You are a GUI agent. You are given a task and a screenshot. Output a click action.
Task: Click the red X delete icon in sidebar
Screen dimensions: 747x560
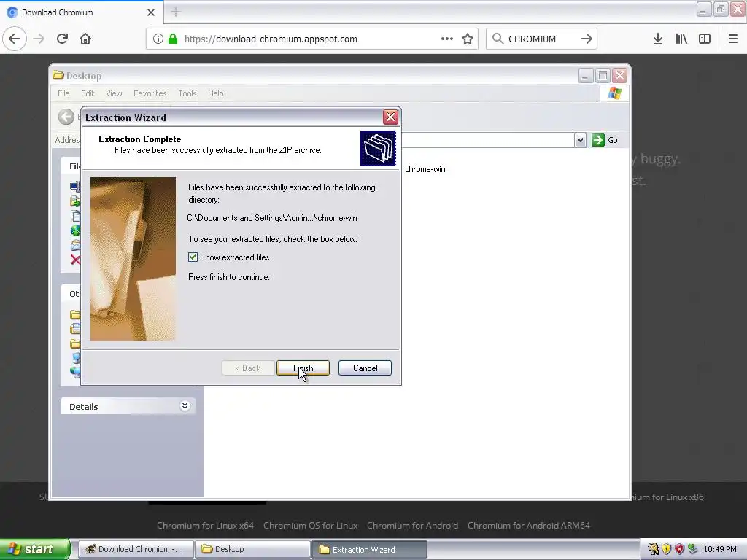75,260
